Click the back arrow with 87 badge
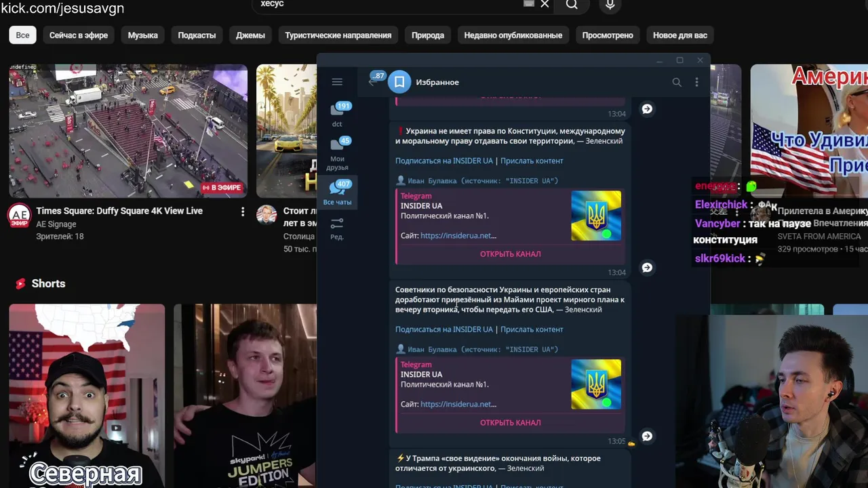868x488 pixels. [x=375, y=80]
